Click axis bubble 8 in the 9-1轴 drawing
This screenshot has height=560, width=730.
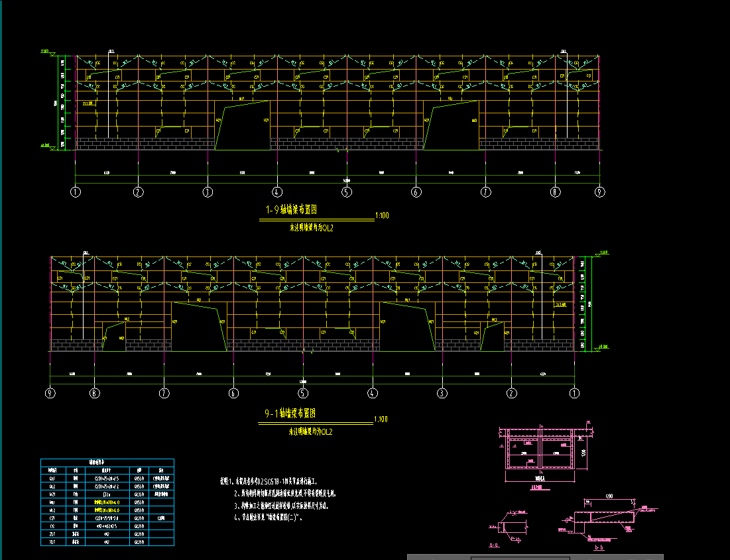tap(95, 394)
